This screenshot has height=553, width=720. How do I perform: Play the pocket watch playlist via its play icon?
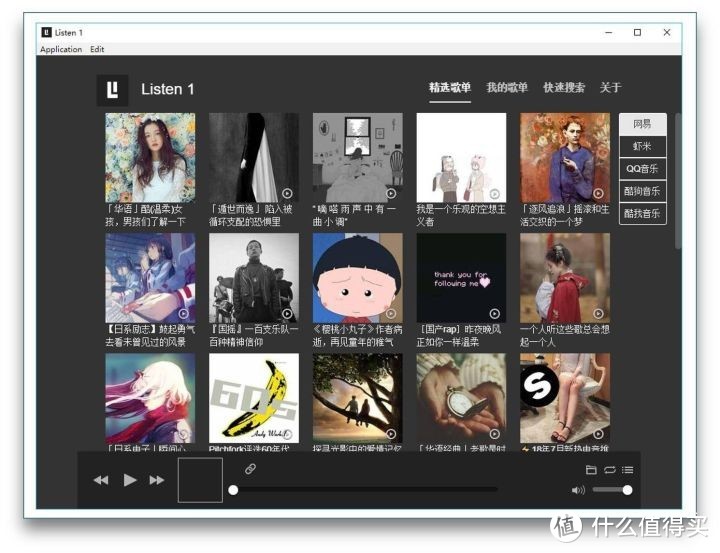495,434
